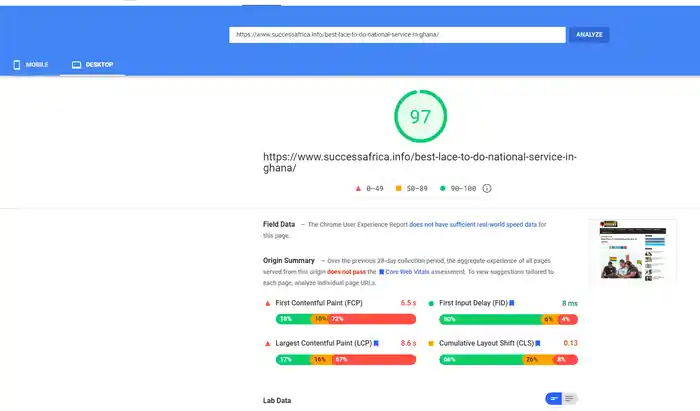
Task: Click the desktop monitor icon
Action: point(76,65)
